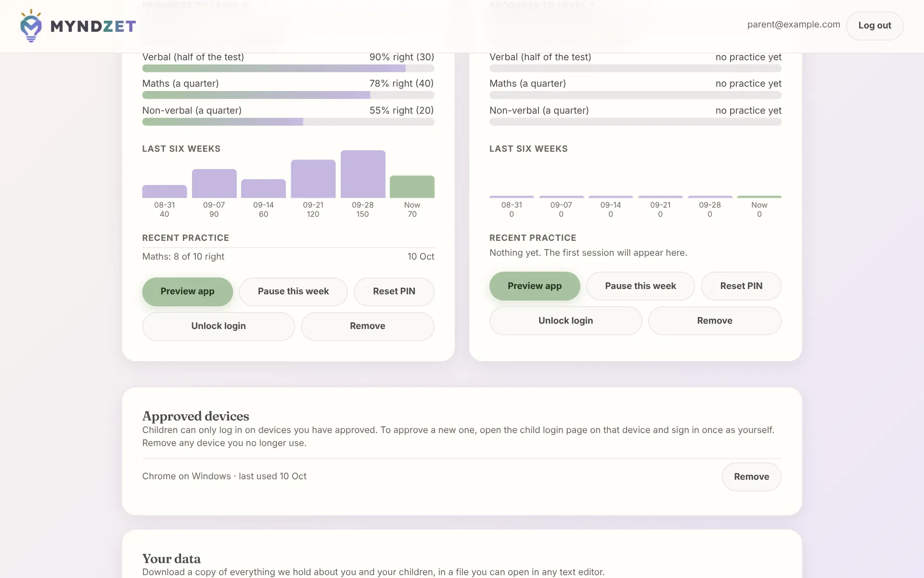Click 'LAST SIX WEEKS' heading in left card
The height and width of the screenshot is (578, 924).
point(181,149)
